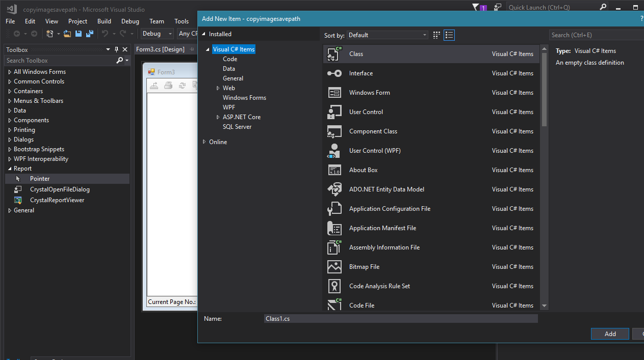Switch to Form3.cs [Design] tab

pyautogui.click(x=160, y=49)
